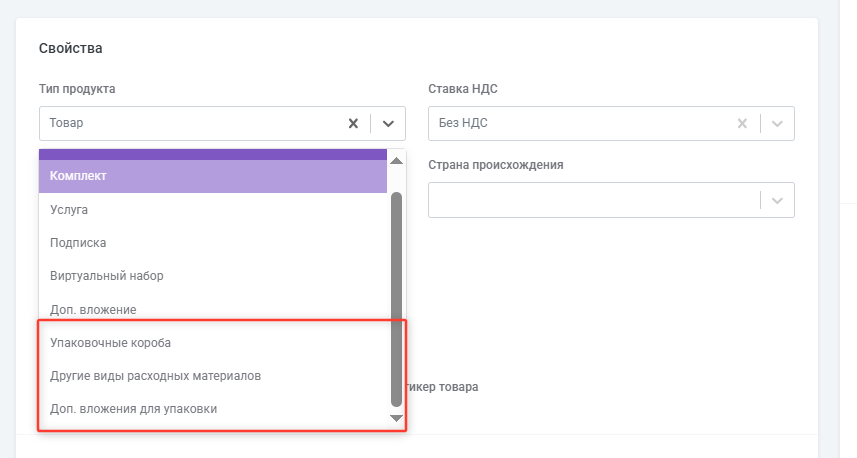Image resolution: width=857 pixels, height=458 pixels.
Task: Select Упаковочные короба product type
Action: point(212,343)
